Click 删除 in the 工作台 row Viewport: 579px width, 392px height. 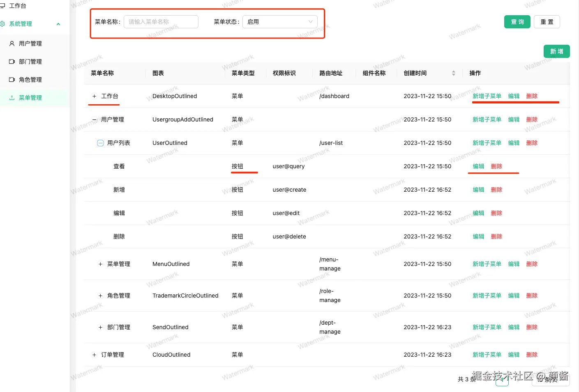click(532, 96)
